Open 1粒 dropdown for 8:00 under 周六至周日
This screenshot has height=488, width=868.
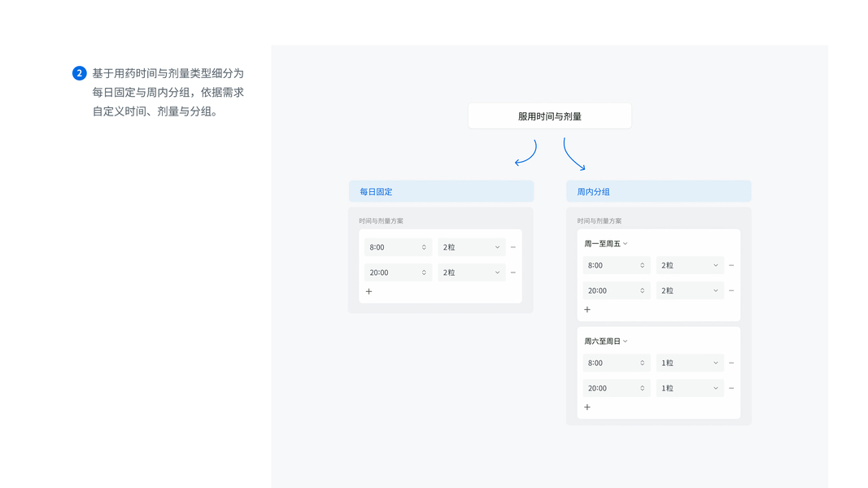pos(690,363)
